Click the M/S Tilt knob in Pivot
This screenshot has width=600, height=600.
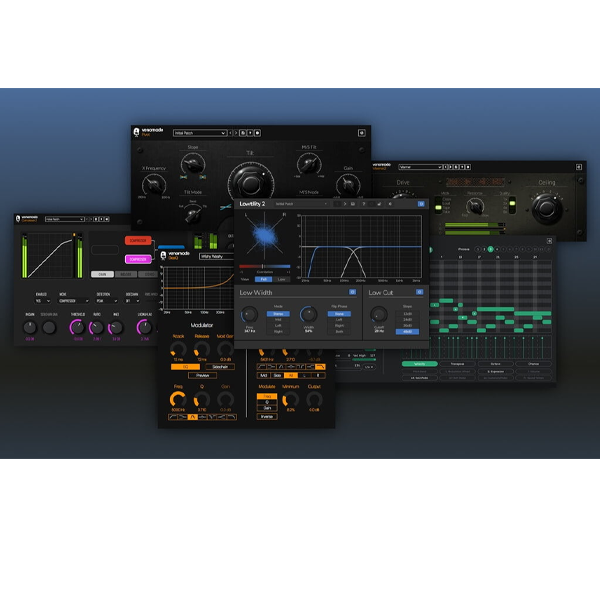(x=309, y=164)
